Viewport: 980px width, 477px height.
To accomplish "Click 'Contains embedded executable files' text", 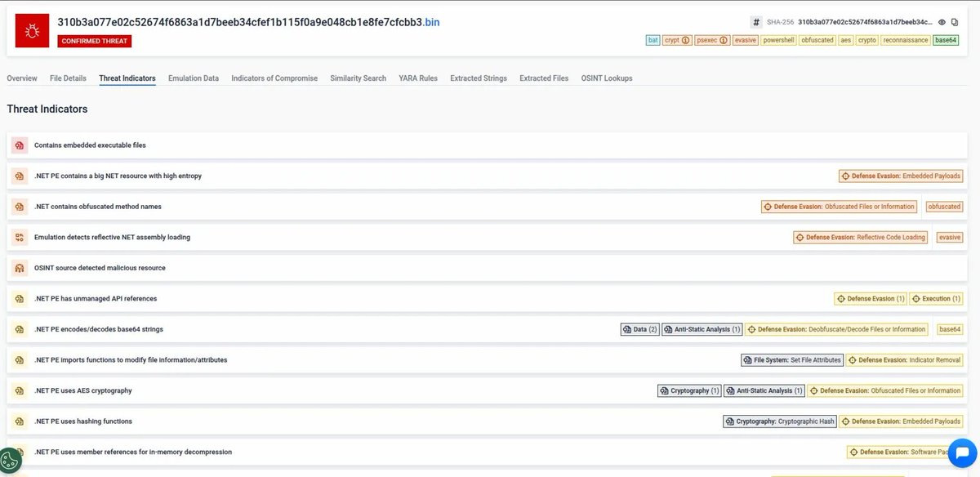I will [90, 145].
